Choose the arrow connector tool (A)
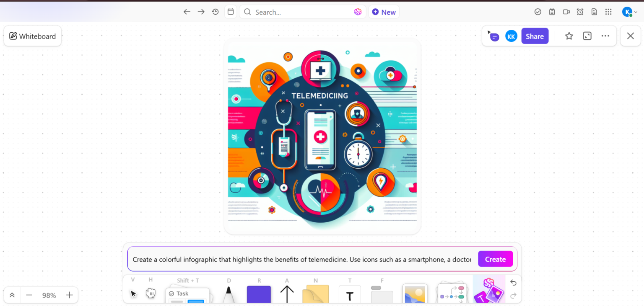Viewport: 644px width, 306px height. click(287, 293)
